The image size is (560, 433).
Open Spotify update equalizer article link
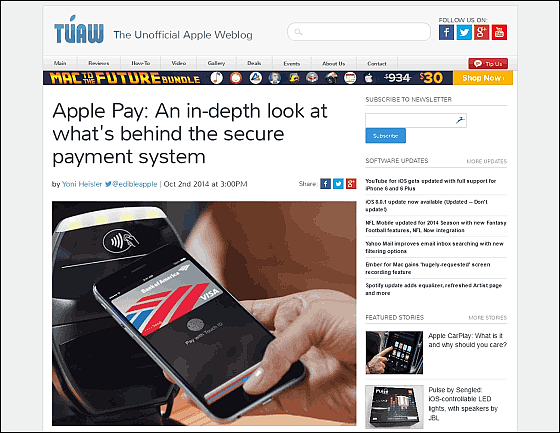[434, 289]
